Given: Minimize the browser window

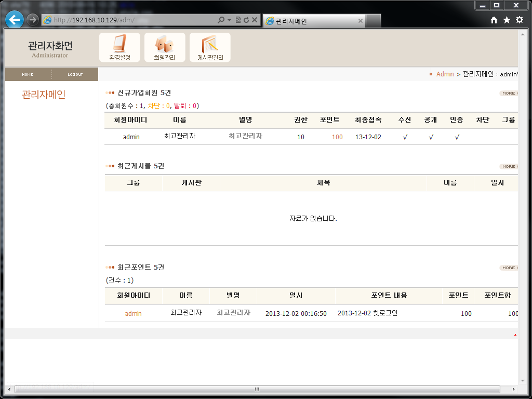Looking at the screenshot, I should [482, 5].
